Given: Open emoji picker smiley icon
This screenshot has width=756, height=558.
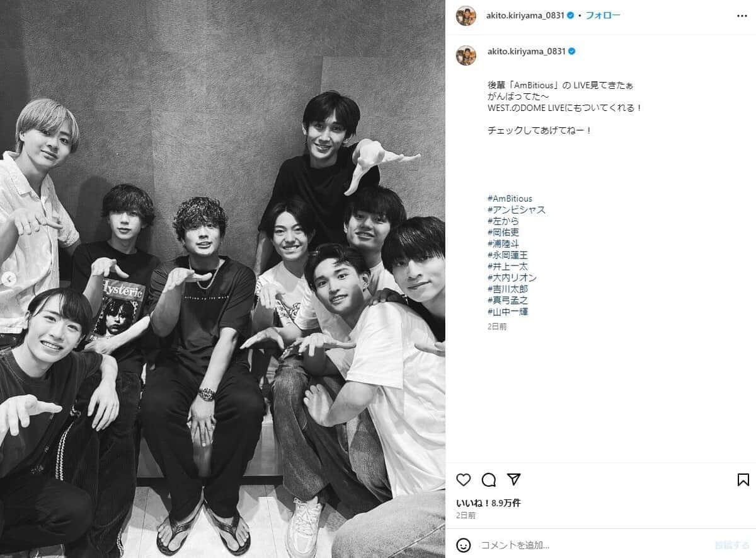Looking at the screenshot, I should [463, 545].
